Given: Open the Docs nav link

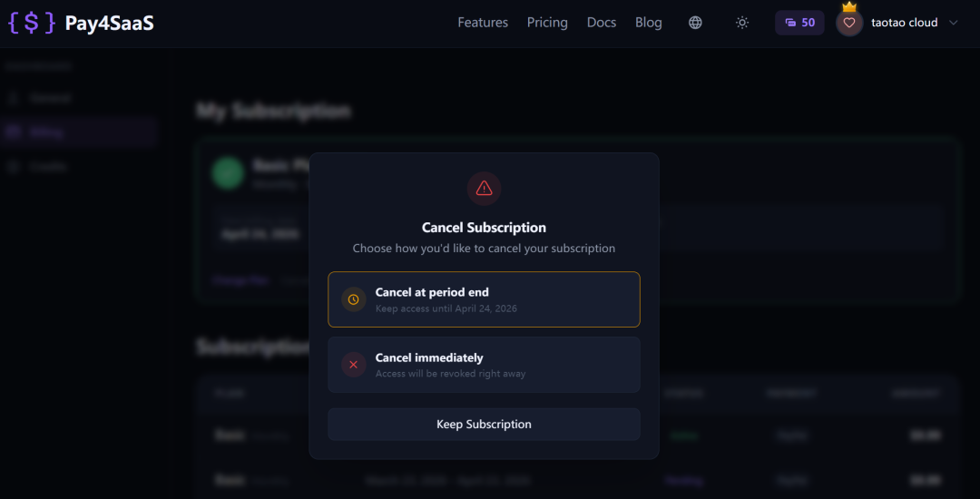Looking at the screenshot, I should [x=602, y=23].
